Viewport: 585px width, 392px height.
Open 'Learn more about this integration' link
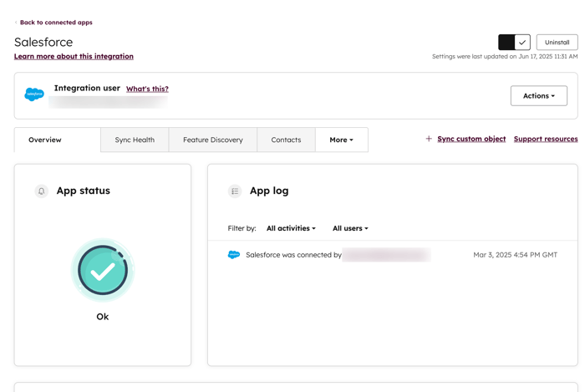74,56
